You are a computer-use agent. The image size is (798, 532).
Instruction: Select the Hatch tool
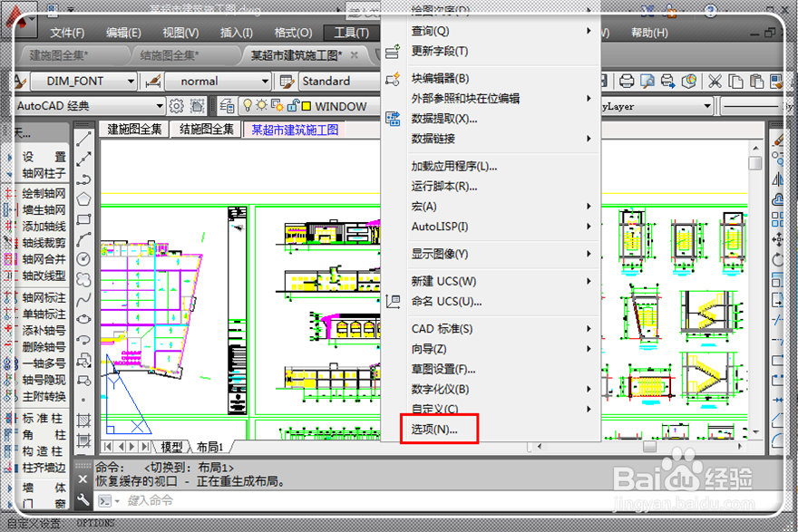click(84, 421)
